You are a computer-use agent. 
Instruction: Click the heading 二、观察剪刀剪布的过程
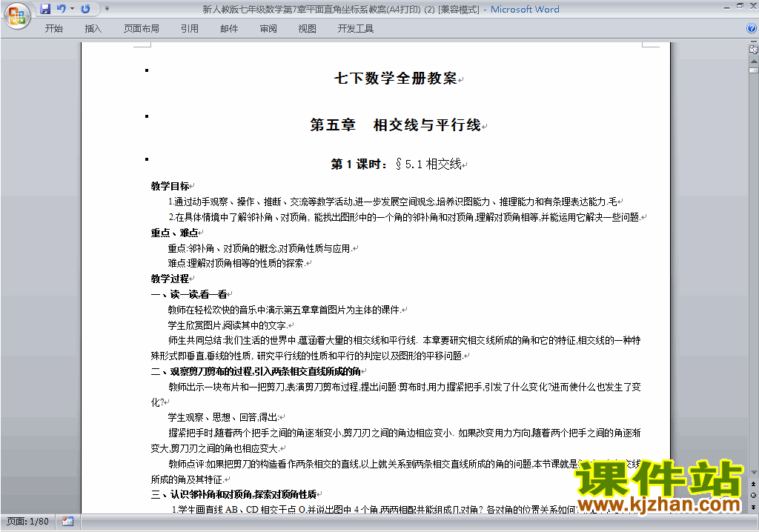point(256,371)
